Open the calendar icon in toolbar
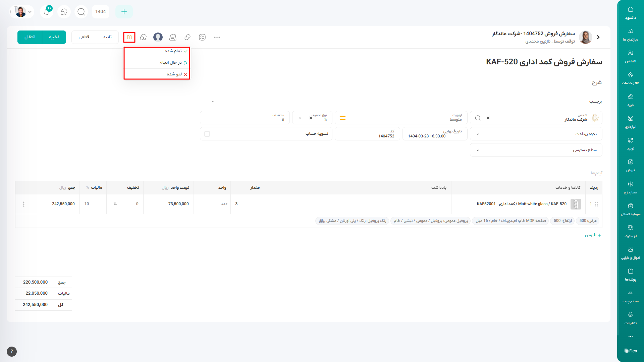644x362 pixels. coord(173,37)
